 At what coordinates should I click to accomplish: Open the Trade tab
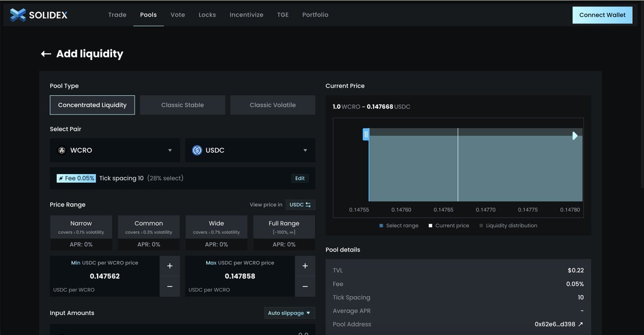click(x=117, y=15)
